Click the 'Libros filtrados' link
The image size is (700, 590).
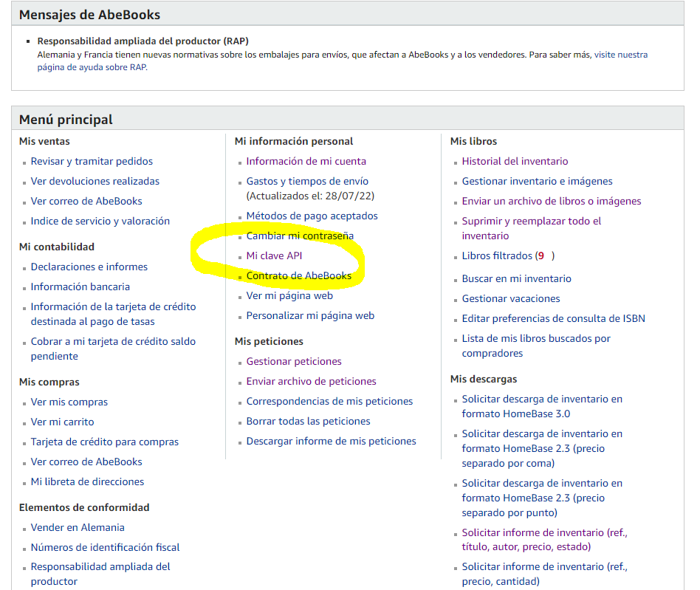pyautogui.click(x=497, y=255)
